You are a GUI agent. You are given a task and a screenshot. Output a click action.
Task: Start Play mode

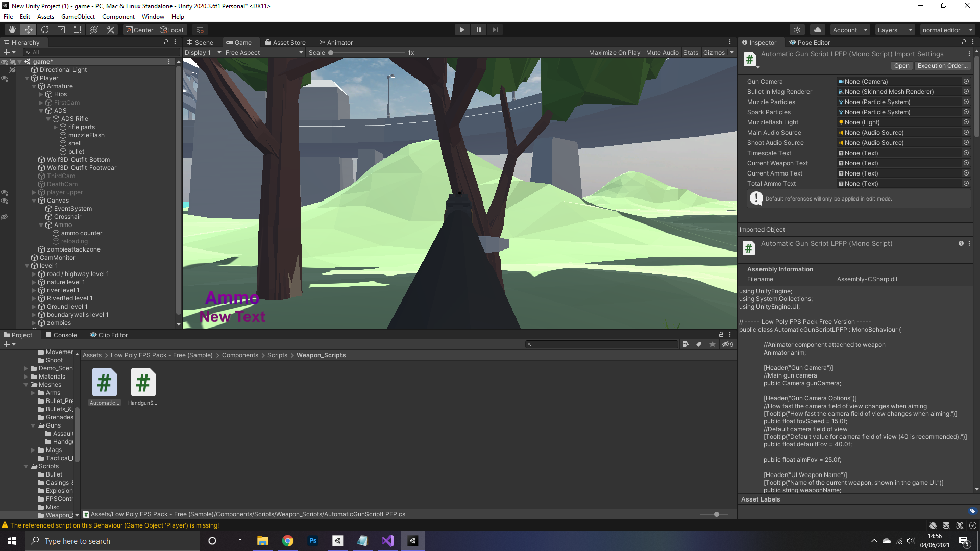(x=462, y=30)
